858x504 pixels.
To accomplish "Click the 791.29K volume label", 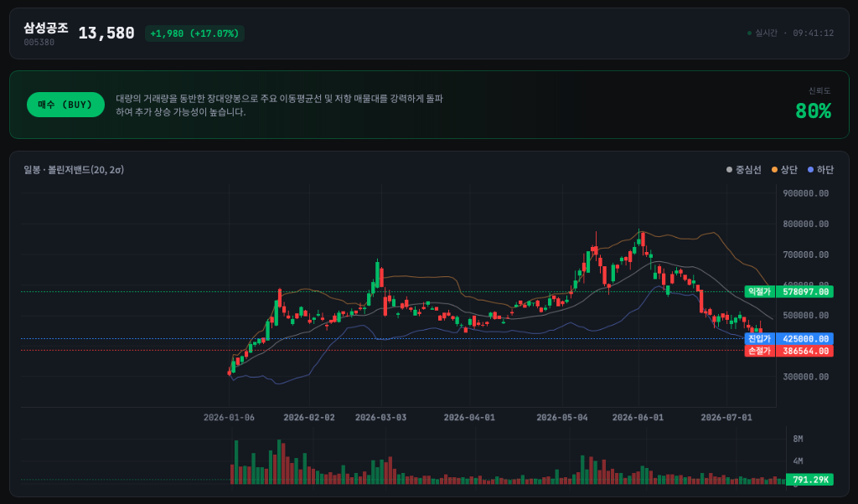I will 810,480.
